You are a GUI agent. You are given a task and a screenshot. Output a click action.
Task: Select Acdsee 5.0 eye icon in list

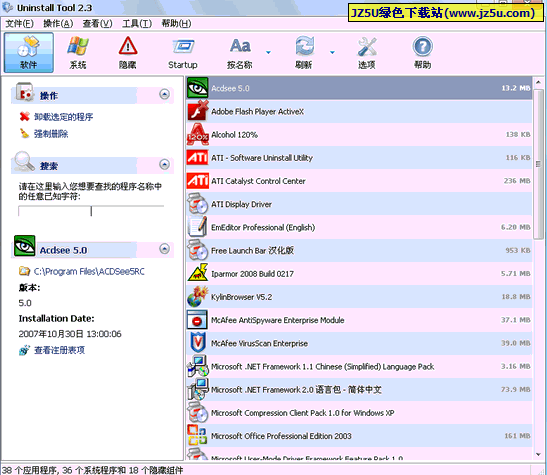(x=197, y=88)
